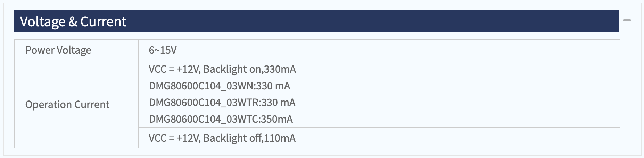Viewport: 644px width, 158px height.
Task: Click the 350mA value for WTC model
Action: click(277, 119)
